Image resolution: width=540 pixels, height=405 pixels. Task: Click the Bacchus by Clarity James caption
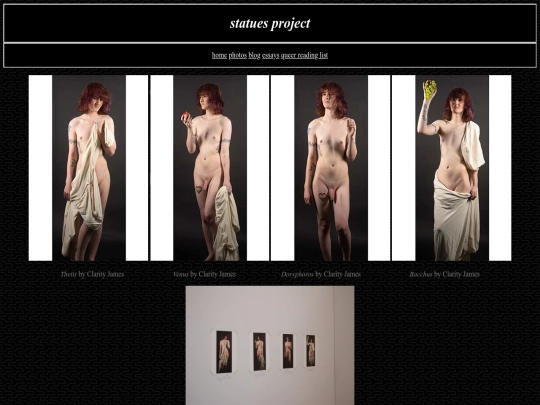click(x=444, y=274)
